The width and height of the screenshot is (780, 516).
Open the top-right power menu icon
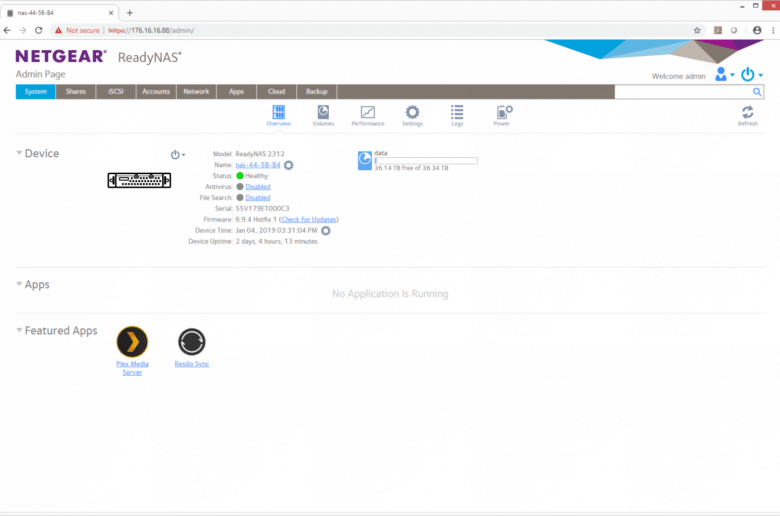tap(748, 74)
